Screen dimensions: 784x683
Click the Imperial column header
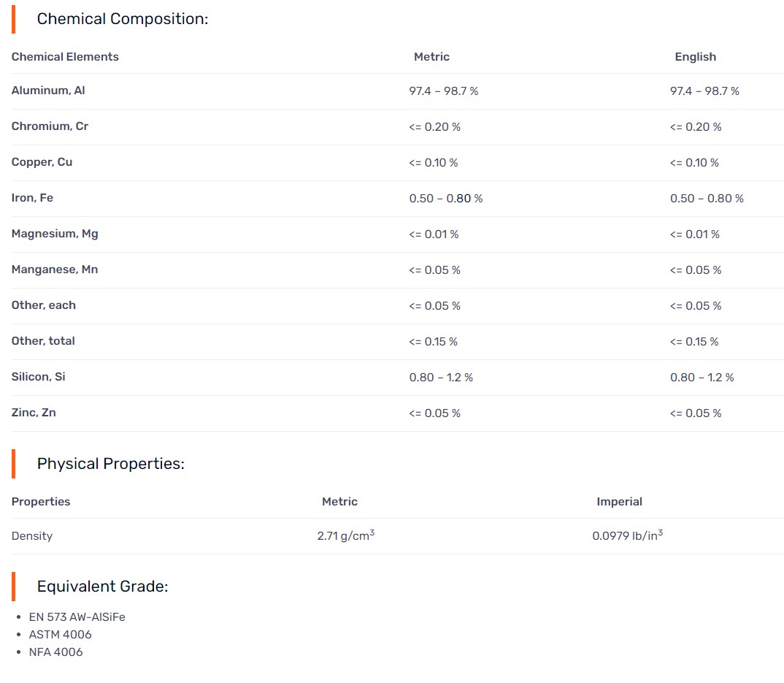tap(619, 502)
